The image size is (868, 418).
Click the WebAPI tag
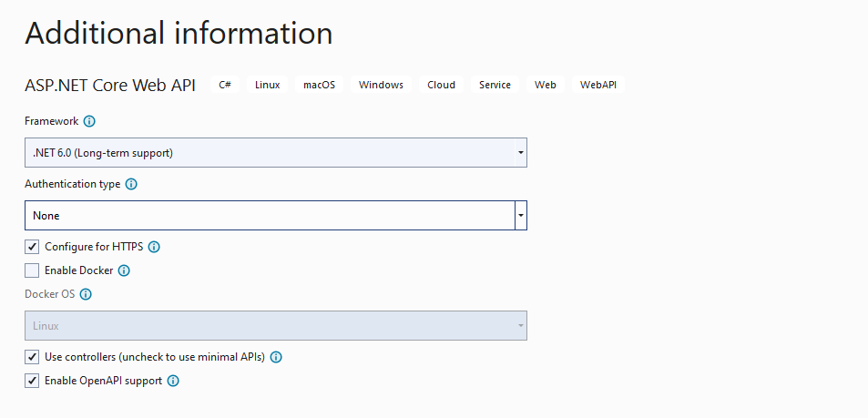(598, 85)
